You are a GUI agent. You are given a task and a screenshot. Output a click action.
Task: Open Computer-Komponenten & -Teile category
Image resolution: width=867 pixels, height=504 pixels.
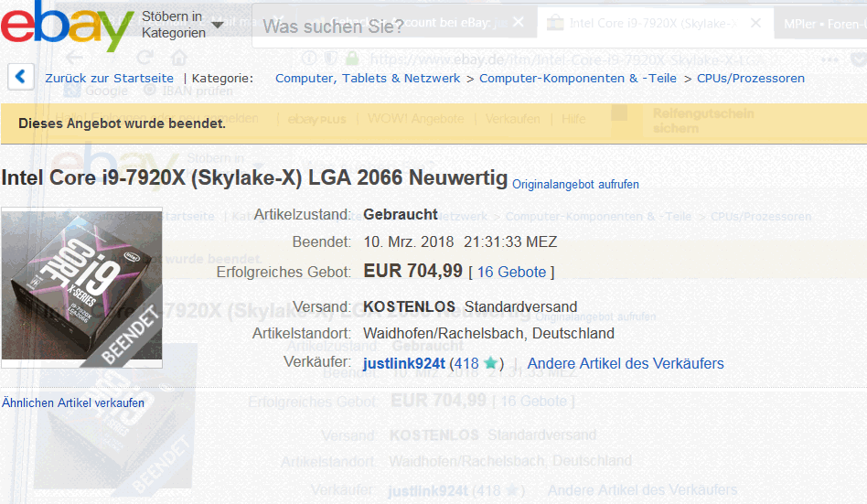[577, 79]
